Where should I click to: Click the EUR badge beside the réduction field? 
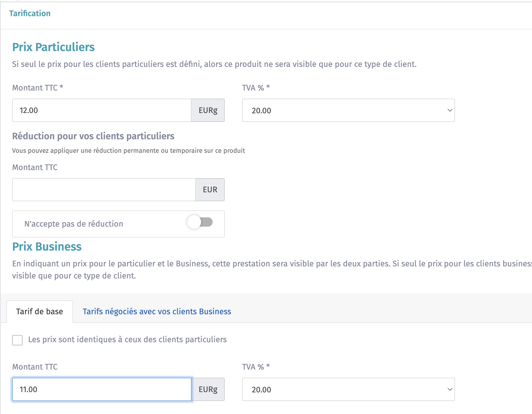[210, 190]
